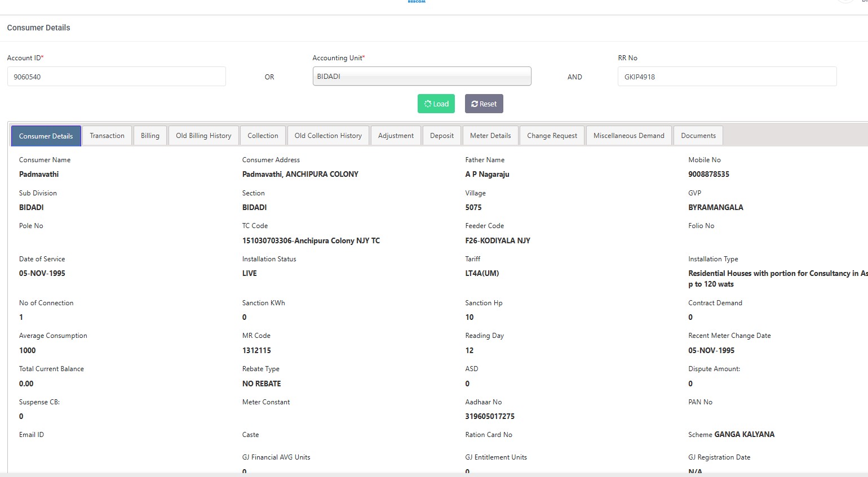The width and height of the screenshot is (868, 477).
Task: Click Total Current Balance value 0.00
Action: click(26, 384)
